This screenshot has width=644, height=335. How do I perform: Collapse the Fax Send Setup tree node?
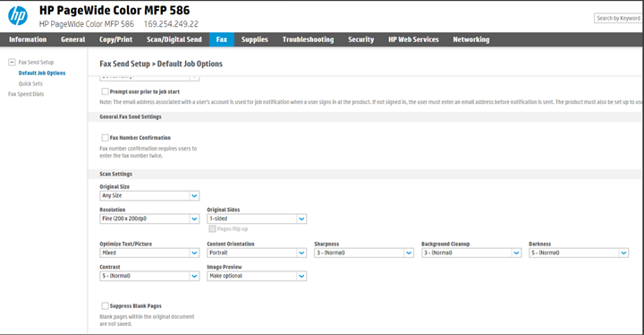(12, 62)
